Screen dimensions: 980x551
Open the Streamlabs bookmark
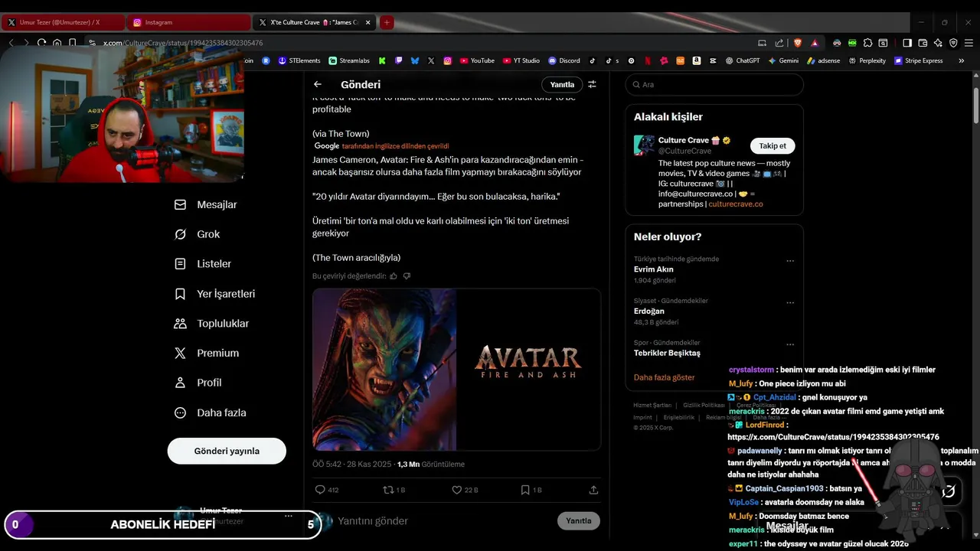tap(349, 60)
